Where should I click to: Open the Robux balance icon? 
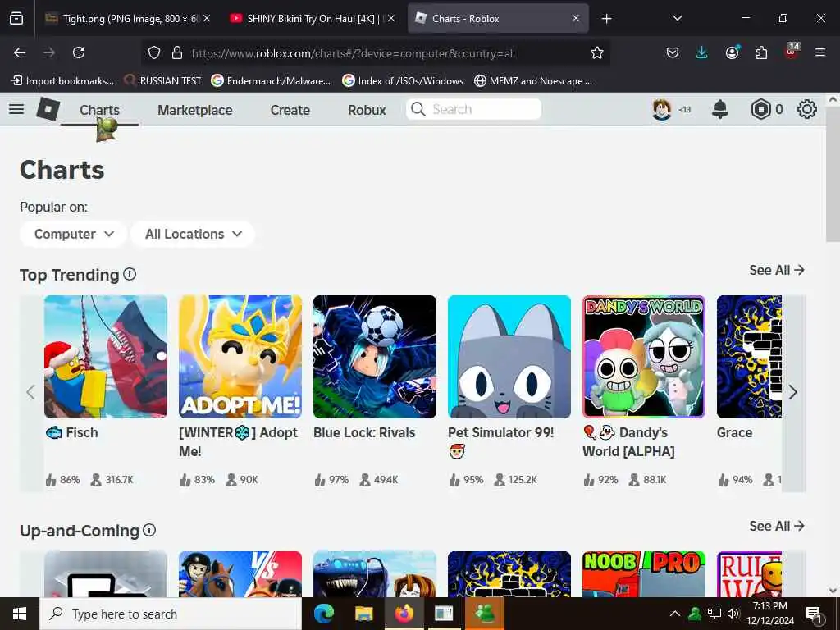(x=760, y=109)
